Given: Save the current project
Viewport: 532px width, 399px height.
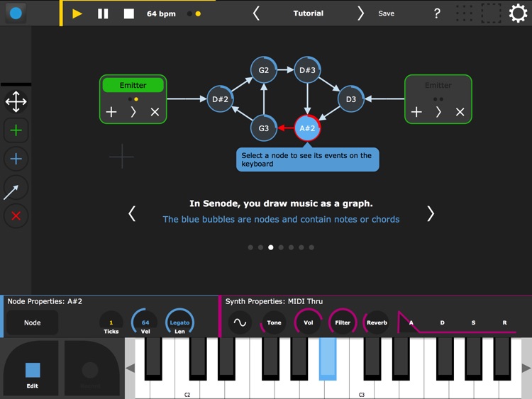Looking at the screenshot, I should point(386,13).
